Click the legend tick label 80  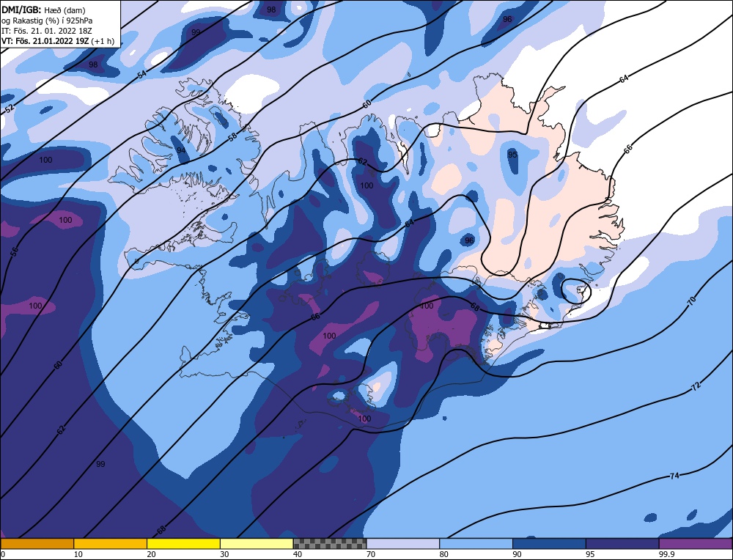click(443, 554)
